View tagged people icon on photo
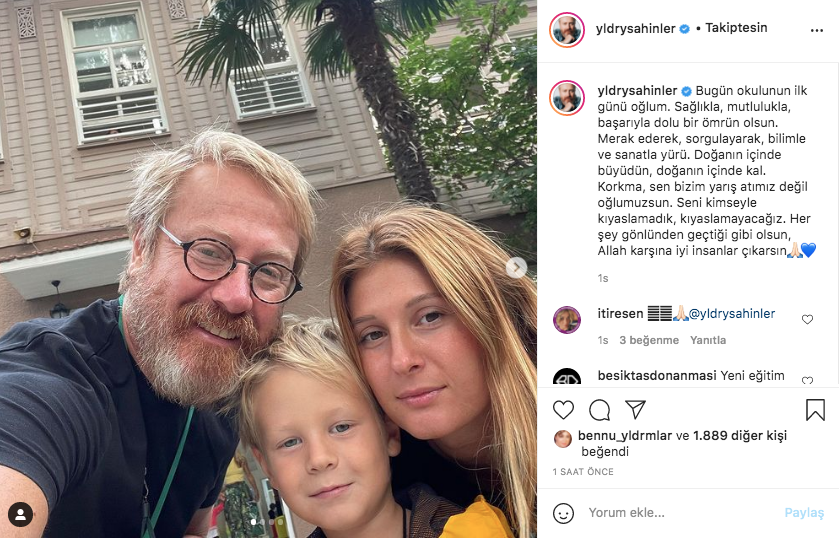This screenshot has height=538, width=839. pos(20,514)
